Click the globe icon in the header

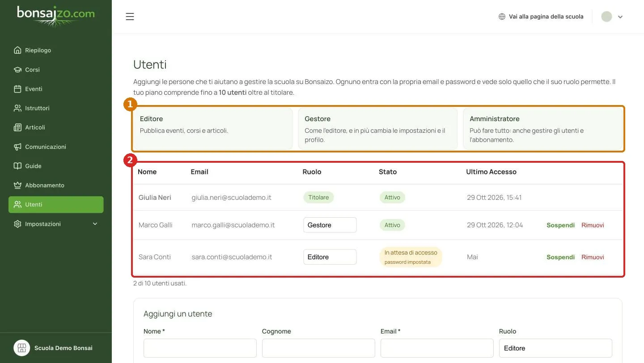(502, 17)
